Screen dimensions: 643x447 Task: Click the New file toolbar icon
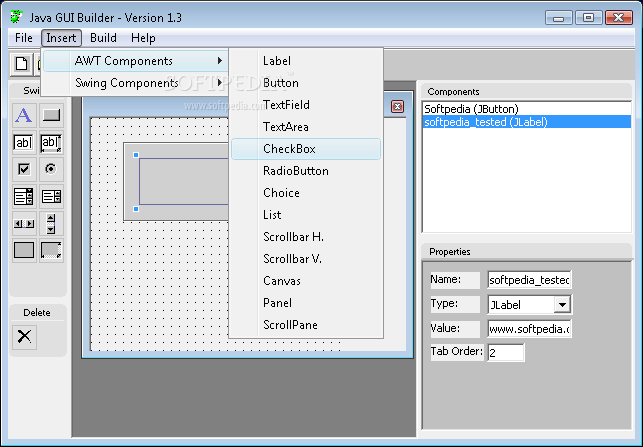pos(21,64)
